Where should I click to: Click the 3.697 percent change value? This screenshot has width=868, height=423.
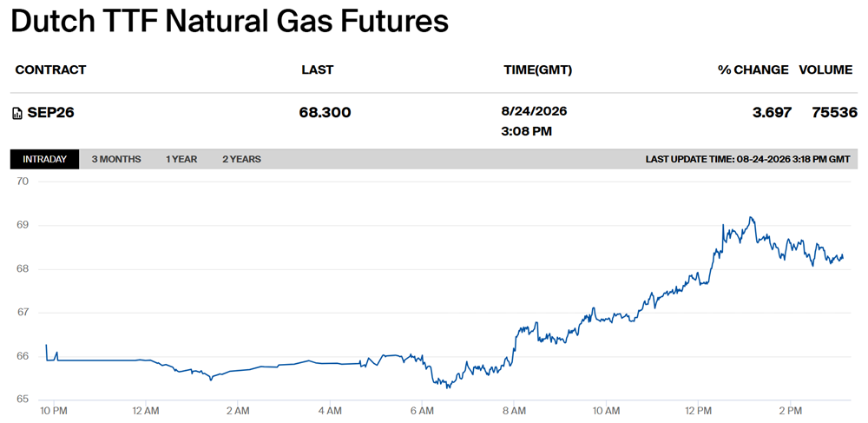pyautogui.click(x=771, y=113)
